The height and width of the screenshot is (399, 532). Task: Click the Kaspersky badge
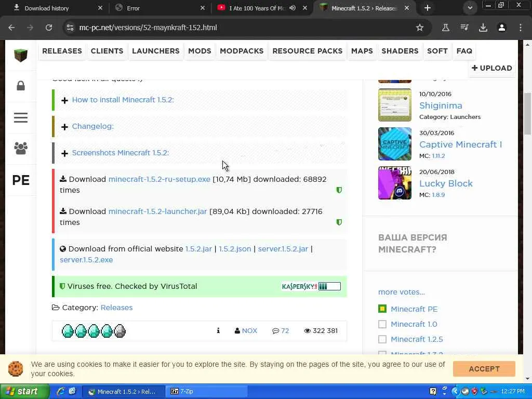[311, 286]
